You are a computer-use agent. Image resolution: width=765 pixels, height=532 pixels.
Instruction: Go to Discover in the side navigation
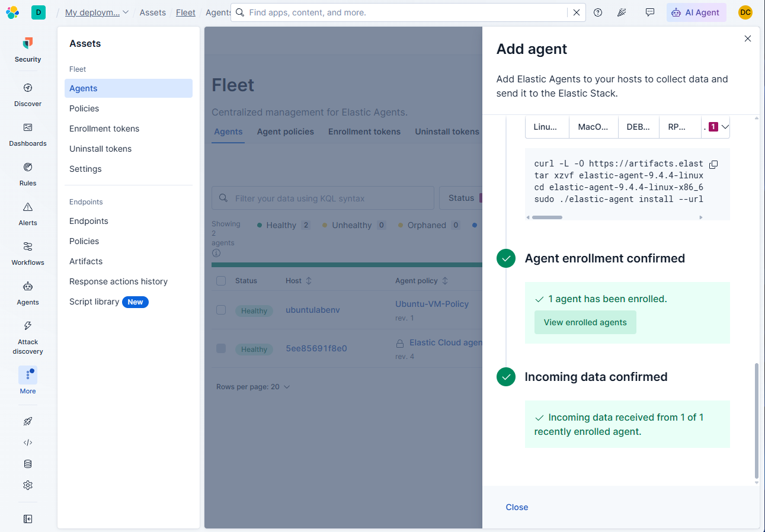coord(28,95)
